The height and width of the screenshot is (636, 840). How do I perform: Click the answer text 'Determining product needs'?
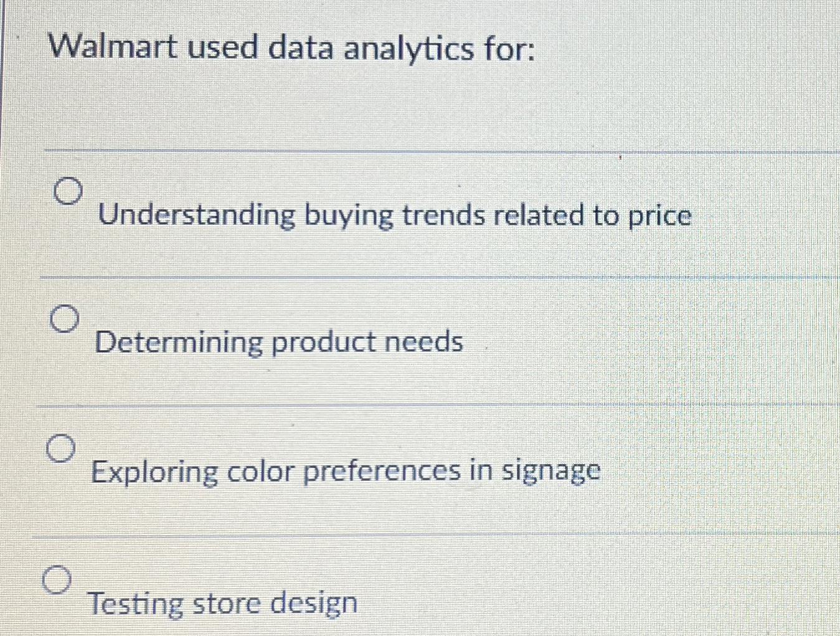[x=278, y=342]
